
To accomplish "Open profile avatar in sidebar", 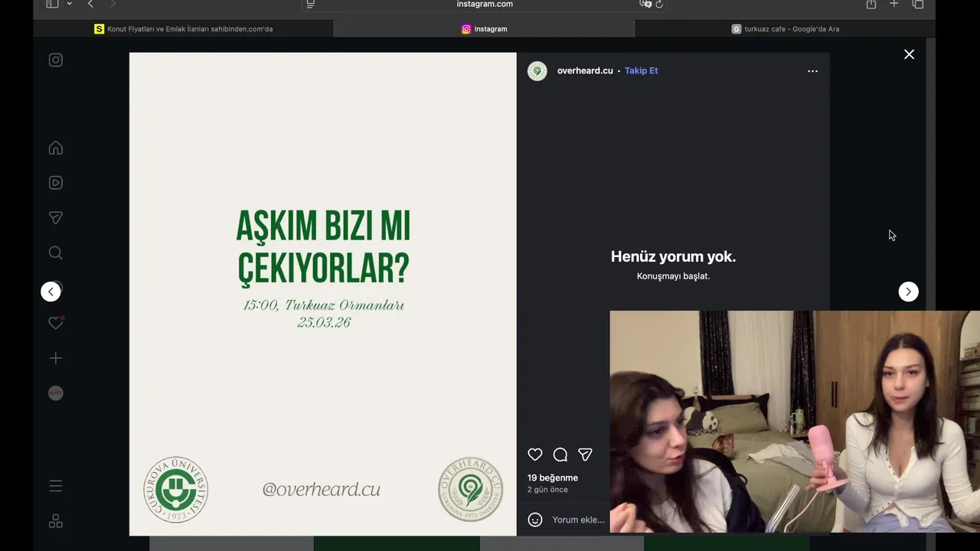I will (x=56, y=393).
